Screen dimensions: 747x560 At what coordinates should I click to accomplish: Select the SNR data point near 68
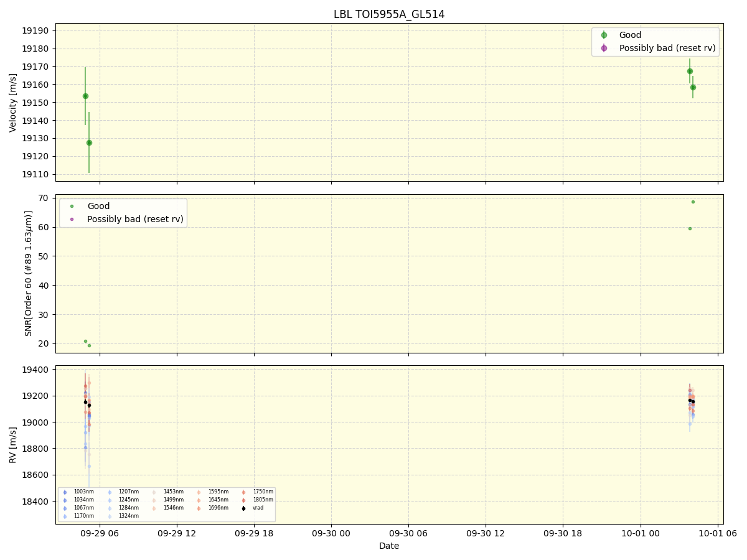pyautogui.click(x=693, y=202)
